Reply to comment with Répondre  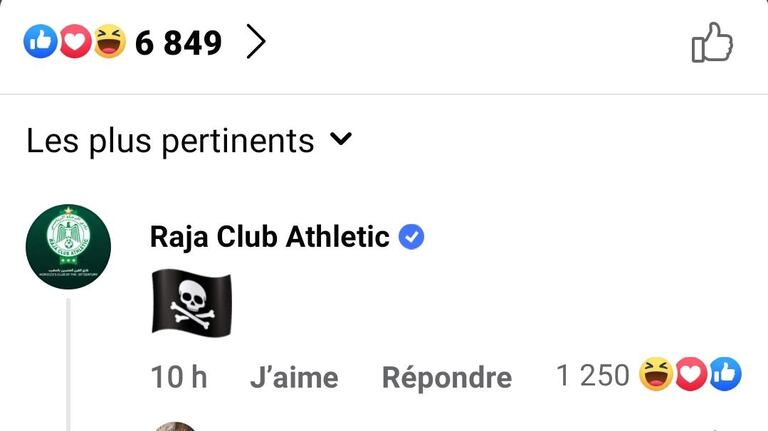click(x=447, y=378)
